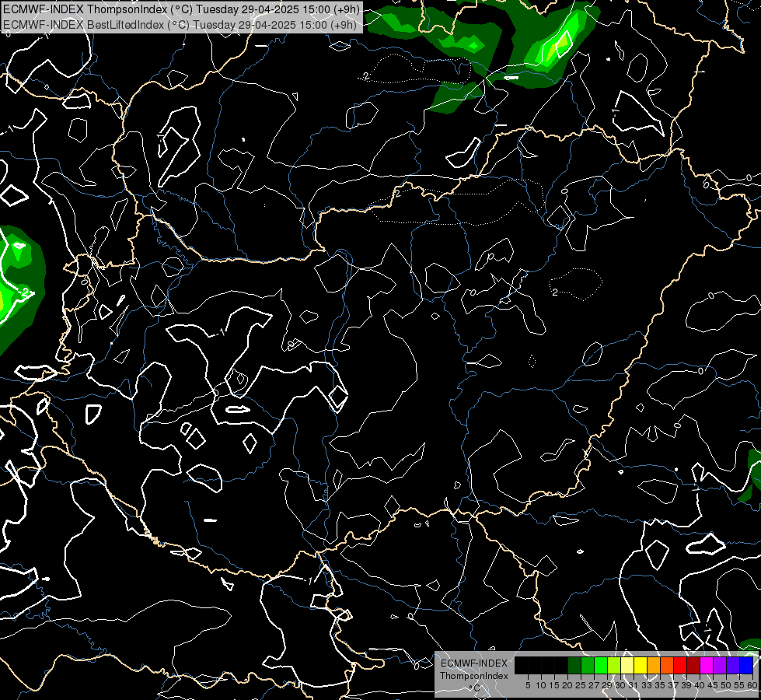The width and height of the screenshot is (761, 700).
Task: Click the legend value 45
Action: [713, 685]
